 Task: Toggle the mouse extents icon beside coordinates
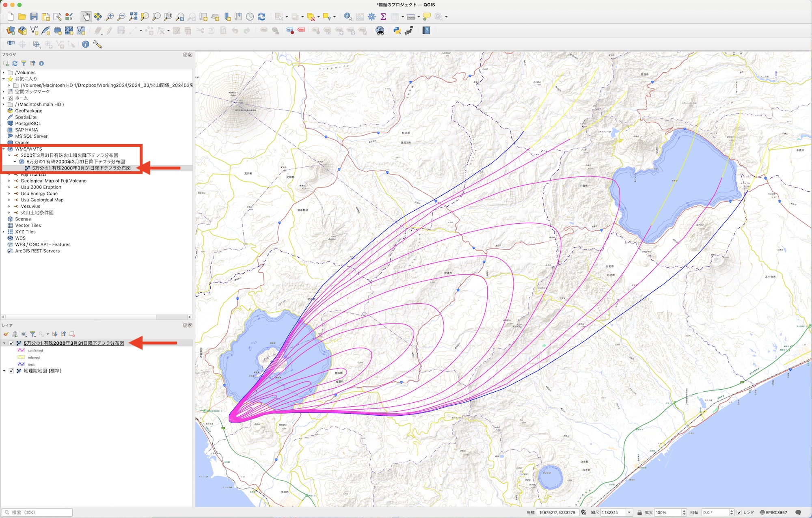click(584, 512)
